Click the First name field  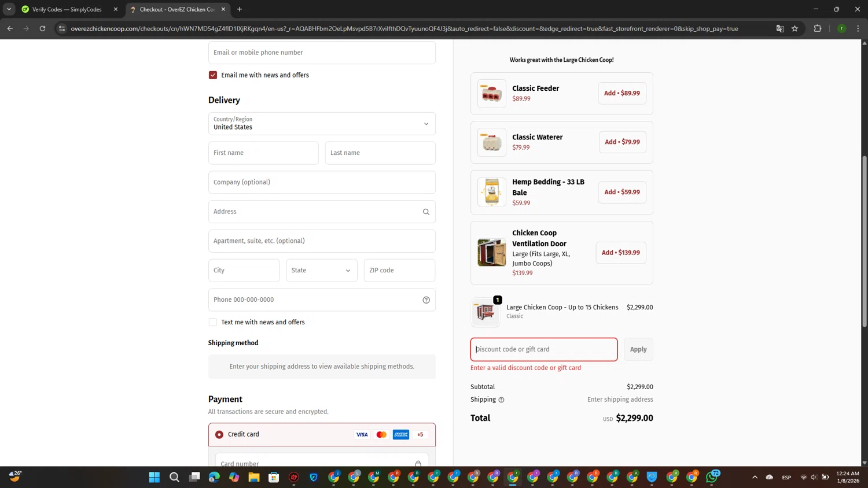(263, 153)
